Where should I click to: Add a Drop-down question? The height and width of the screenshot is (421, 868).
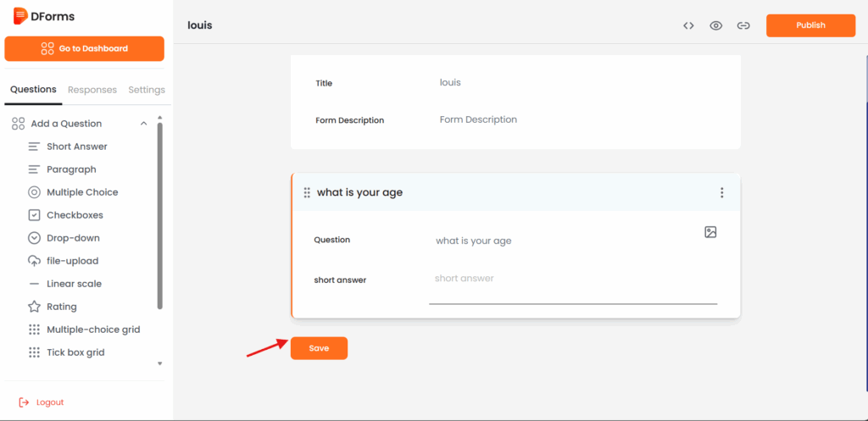tap(73, 238)
